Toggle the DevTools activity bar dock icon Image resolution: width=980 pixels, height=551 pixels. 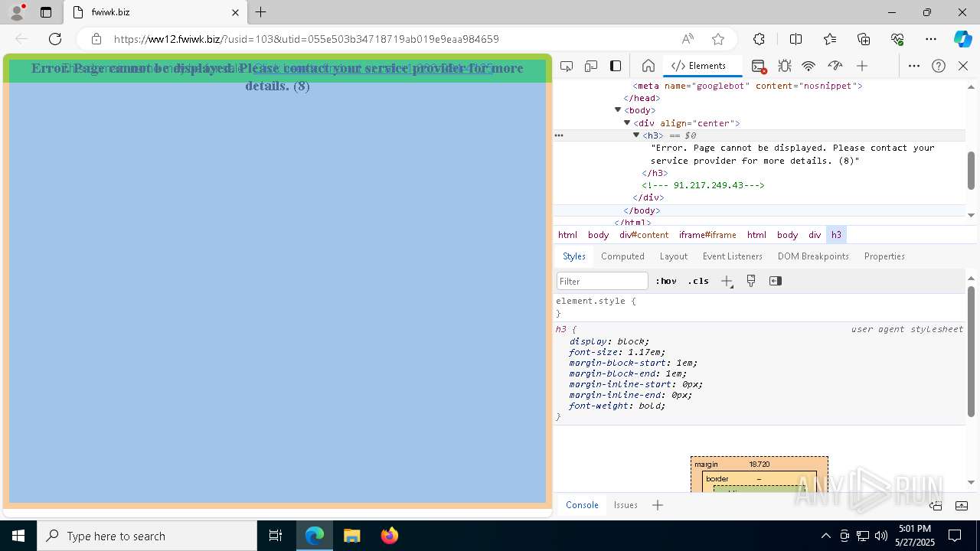click(616, 66)
